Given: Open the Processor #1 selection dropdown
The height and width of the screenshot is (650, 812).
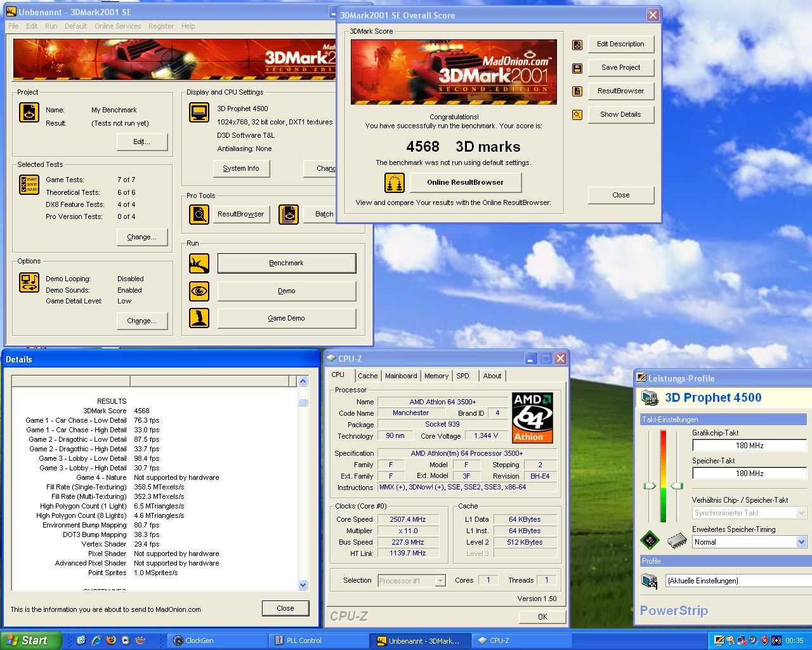Looking at the screenshot, I should [440, 581].
